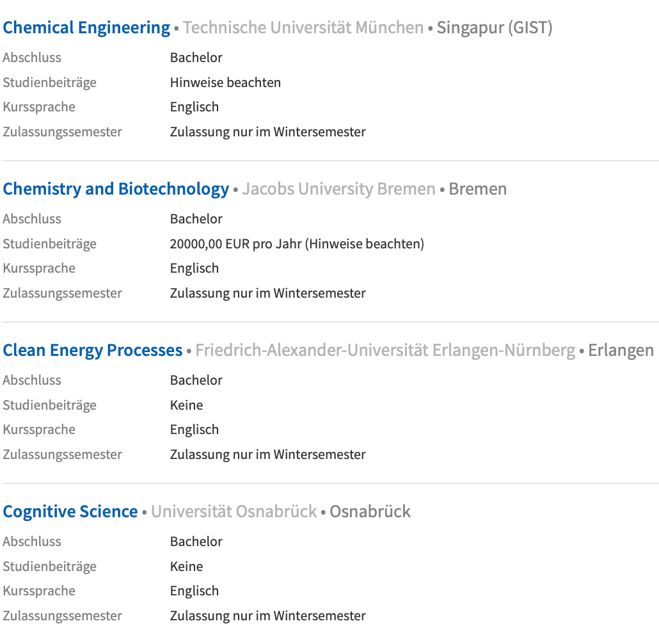Click Technische Universität München university name
659x644 pixels.
coord(303,28)
